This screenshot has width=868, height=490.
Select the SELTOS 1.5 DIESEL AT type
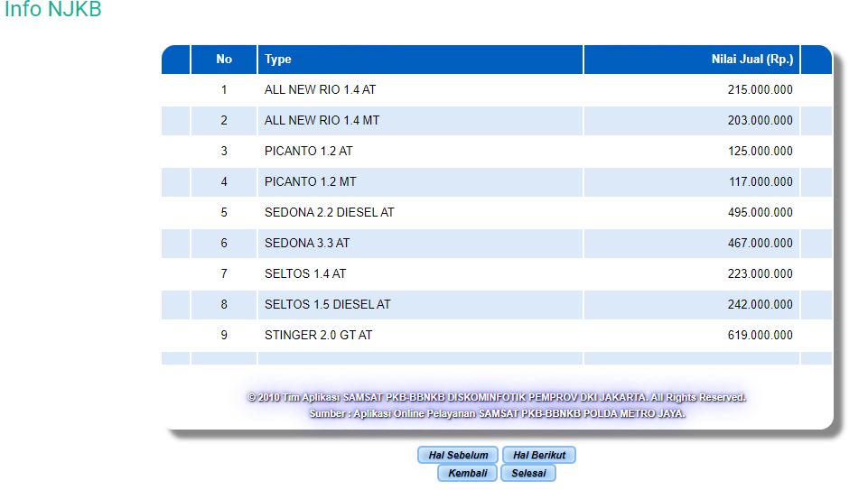(327, 305)
